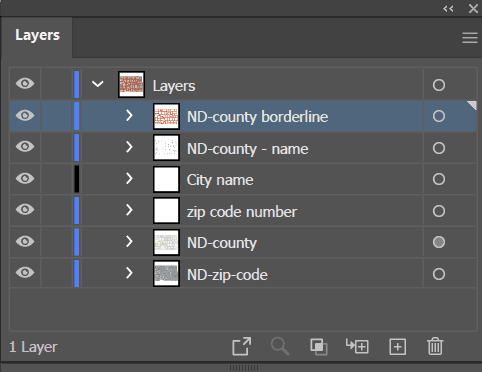Hide the ND-county - name layer
482x372 pixels.
[25, 146]
